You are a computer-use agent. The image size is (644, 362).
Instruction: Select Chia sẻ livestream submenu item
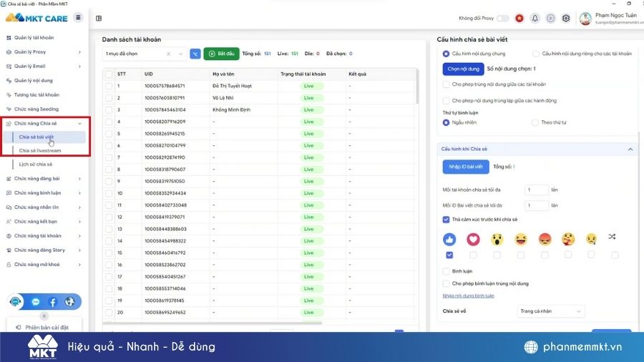click(40, 151)
